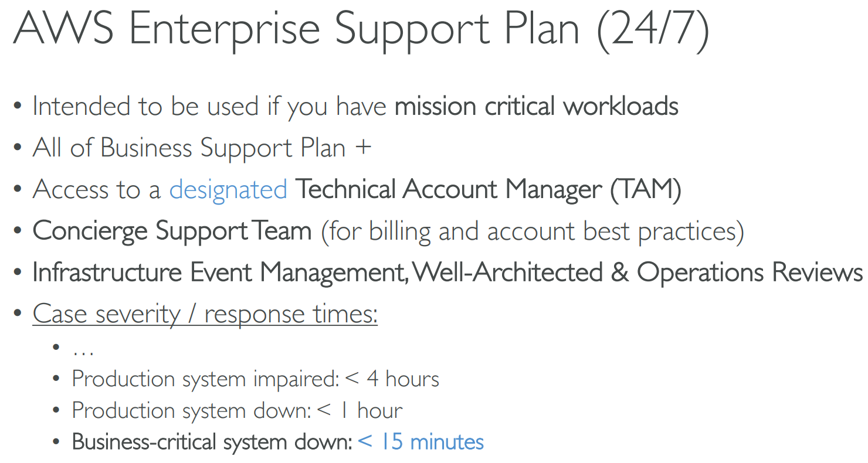Click the "Business-critical system down:" label
This screenshot has width=868, height=463.
(x=212, y=442)
